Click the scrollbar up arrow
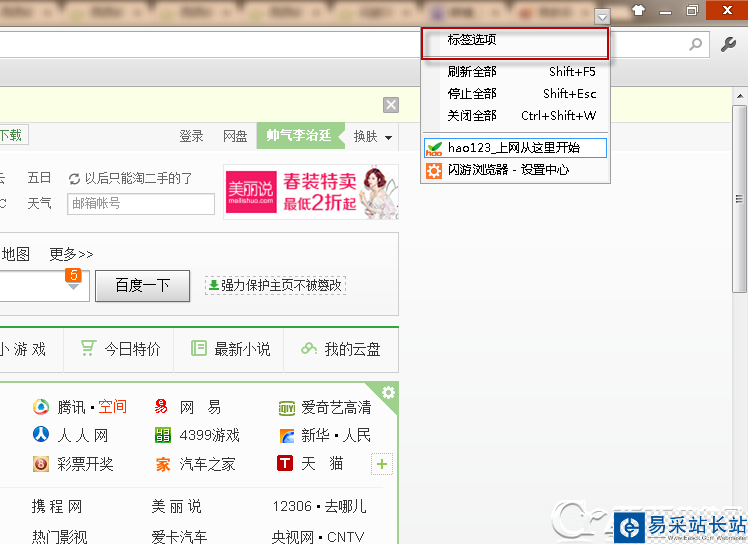This screenshot has height=544, width=748. pos(739,96)
